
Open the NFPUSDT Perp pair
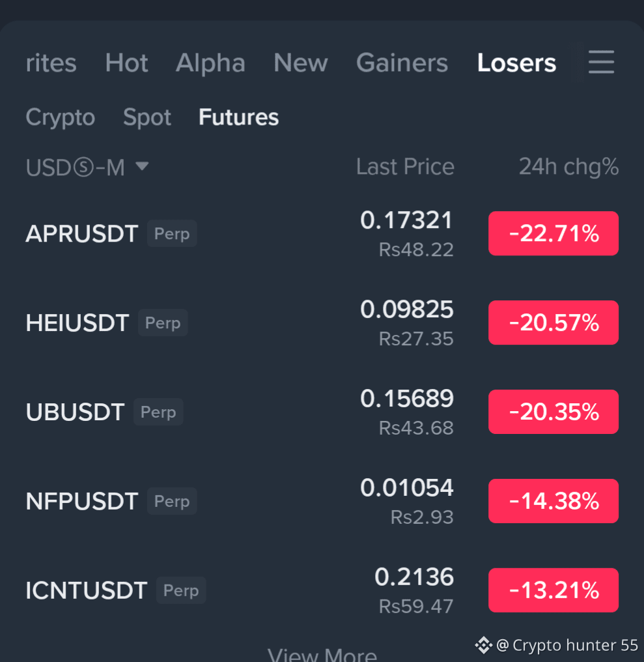(322, 501)
